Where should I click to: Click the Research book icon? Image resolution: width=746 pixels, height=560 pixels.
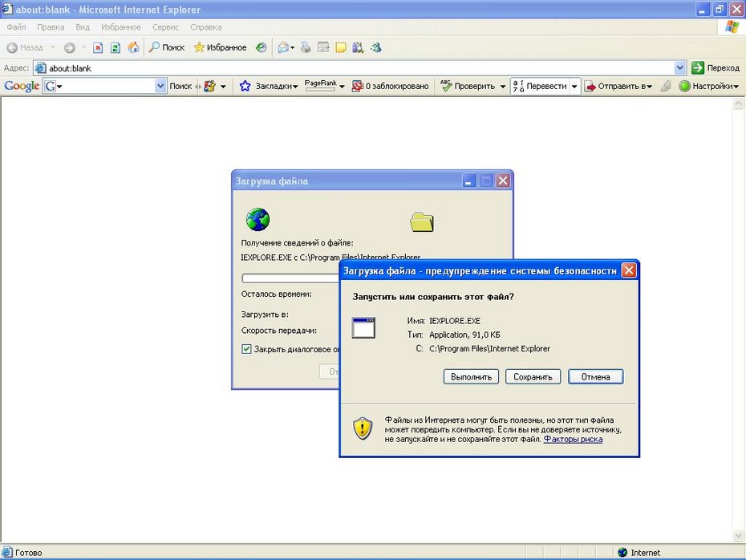click(x=359, y=47)
